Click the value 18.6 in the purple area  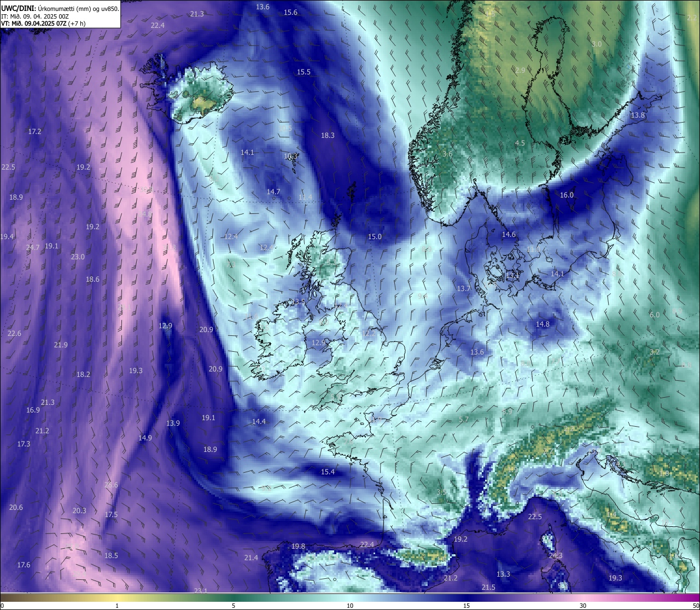point(92,279)
